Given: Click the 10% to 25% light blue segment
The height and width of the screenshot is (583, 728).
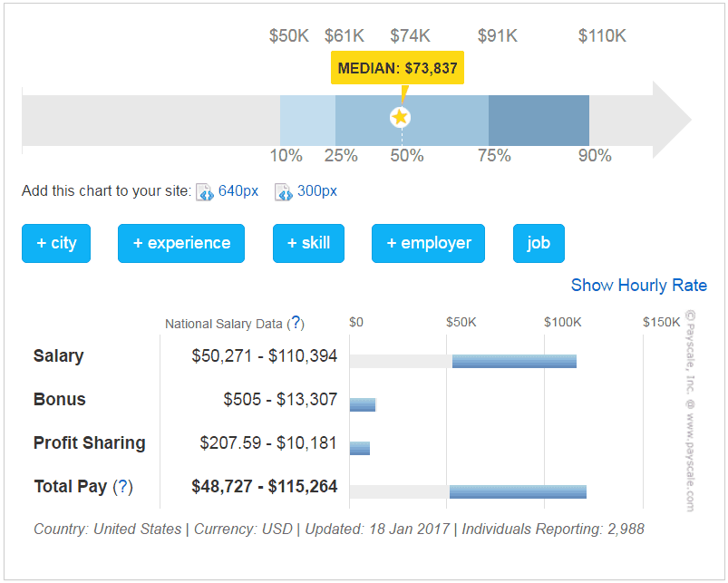Looking at the screenshot, I should click(307, 121).
